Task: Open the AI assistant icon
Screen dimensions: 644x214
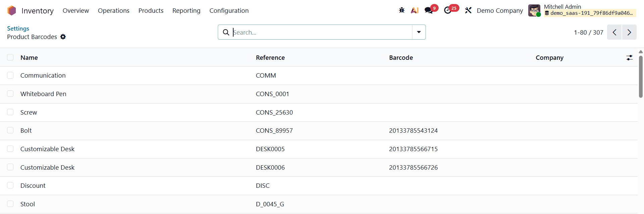Action: tap(415, 10)
